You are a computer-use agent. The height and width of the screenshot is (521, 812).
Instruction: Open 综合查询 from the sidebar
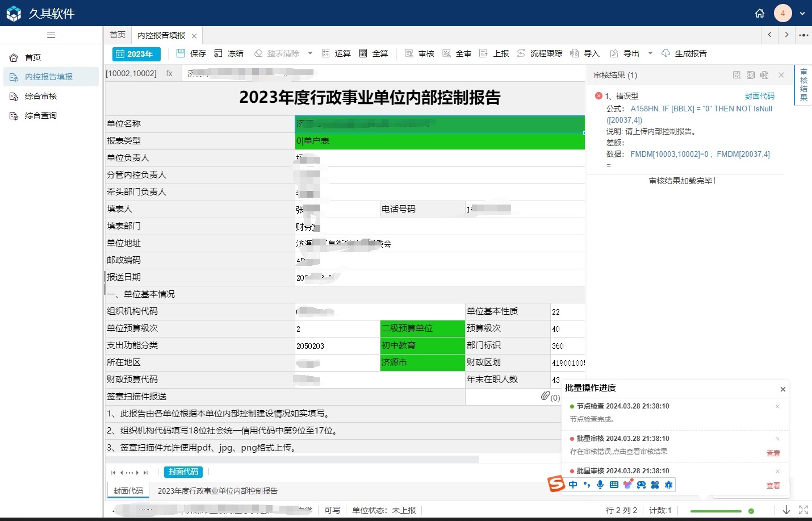click(51, 115)
